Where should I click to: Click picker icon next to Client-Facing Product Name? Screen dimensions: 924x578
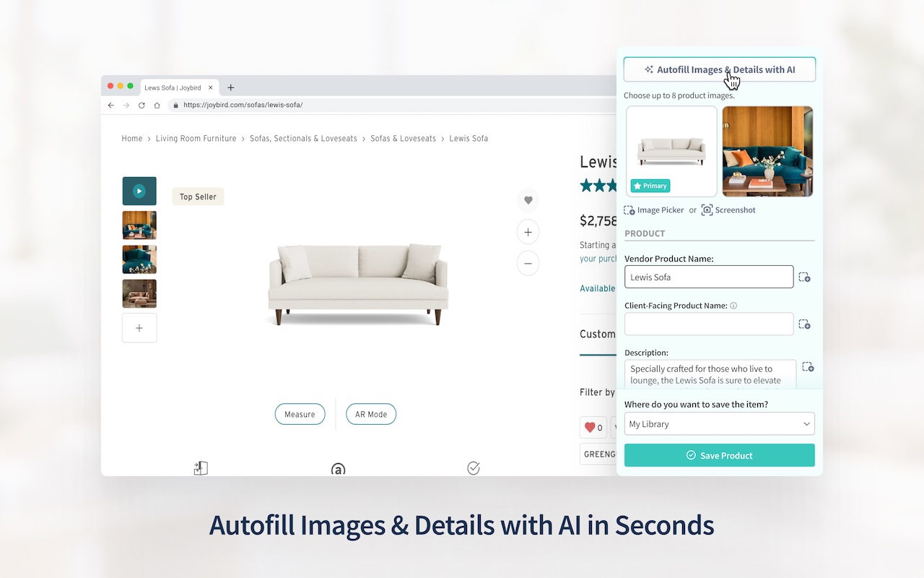coord(804,324)
